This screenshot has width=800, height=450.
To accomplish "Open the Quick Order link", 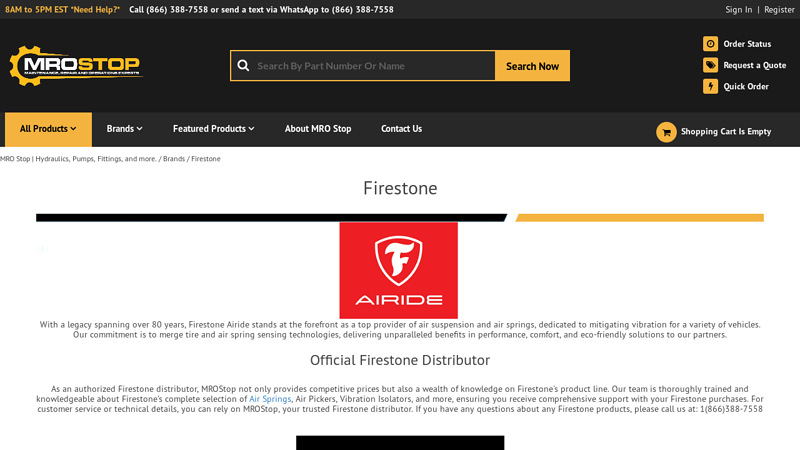I will pyautogui.click(x=746, y=86).
